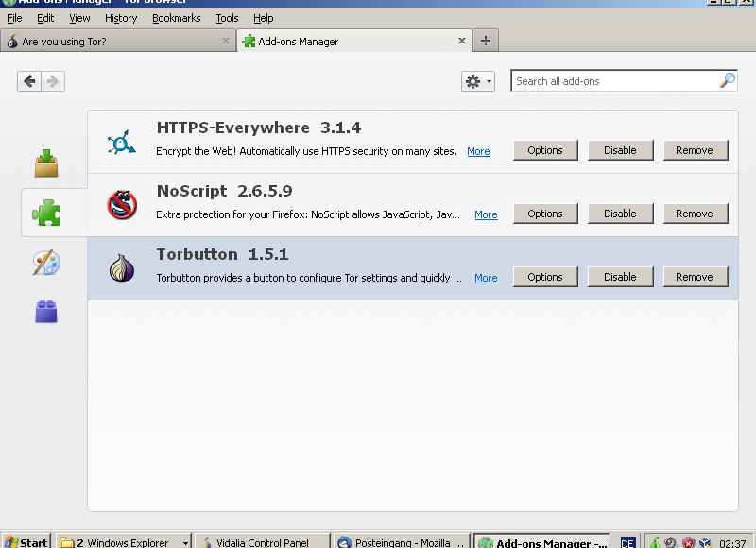Click the green Tor onion tray icon

pos(655,542)
